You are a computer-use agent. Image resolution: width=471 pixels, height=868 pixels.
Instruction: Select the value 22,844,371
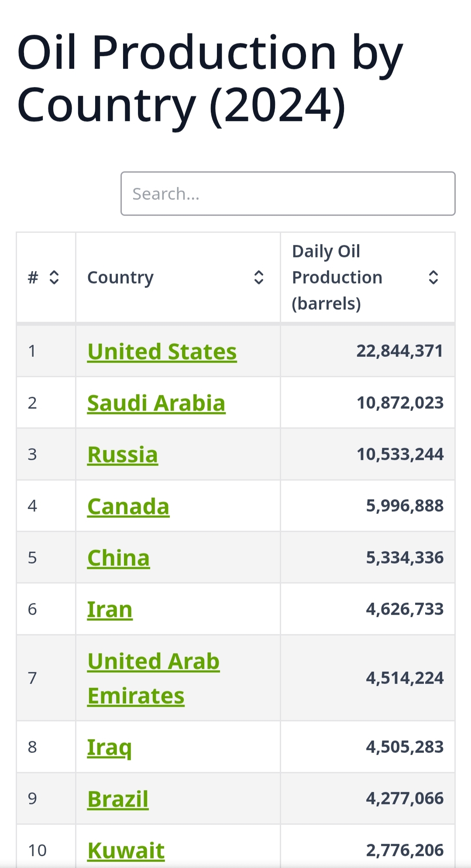(400, 351)
